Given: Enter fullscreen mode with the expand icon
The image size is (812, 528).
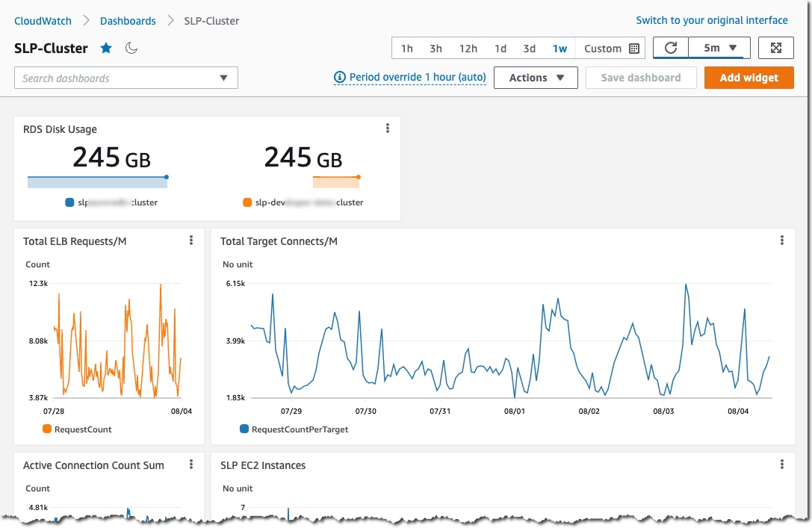Looking at the screenshot, I should point(776,48).
